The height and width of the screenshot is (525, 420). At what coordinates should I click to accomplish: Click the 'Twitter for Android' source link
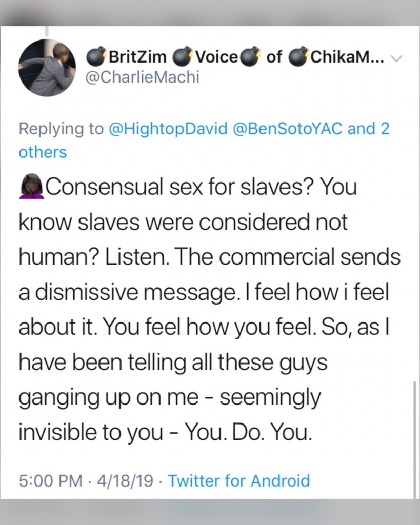click(x=239, y=481)
